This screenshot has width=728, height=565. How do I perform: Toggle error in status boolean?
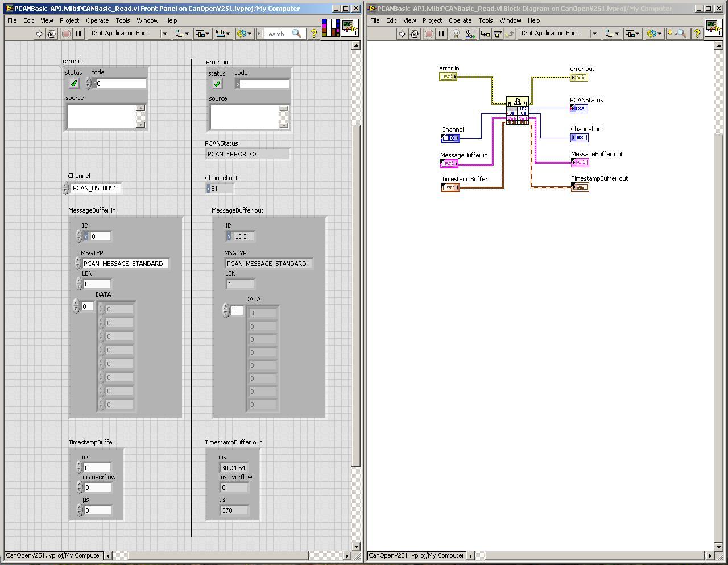coord(74,84)
